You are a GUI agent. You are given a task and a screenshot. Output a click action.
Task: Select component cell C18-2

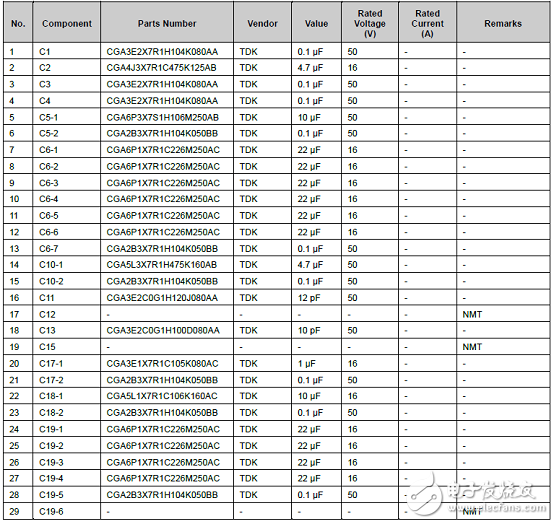point(67,412)
